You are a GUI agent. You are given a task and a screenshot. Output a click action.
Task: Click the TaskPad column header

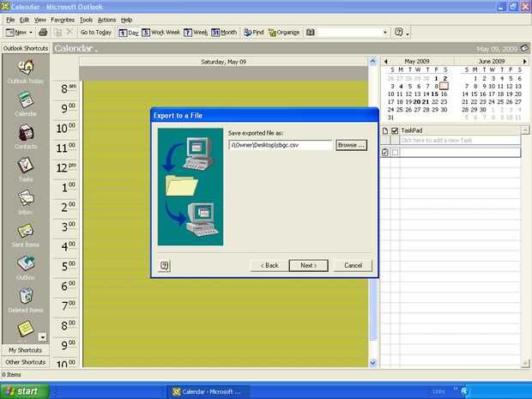click(x=460, y=130)
